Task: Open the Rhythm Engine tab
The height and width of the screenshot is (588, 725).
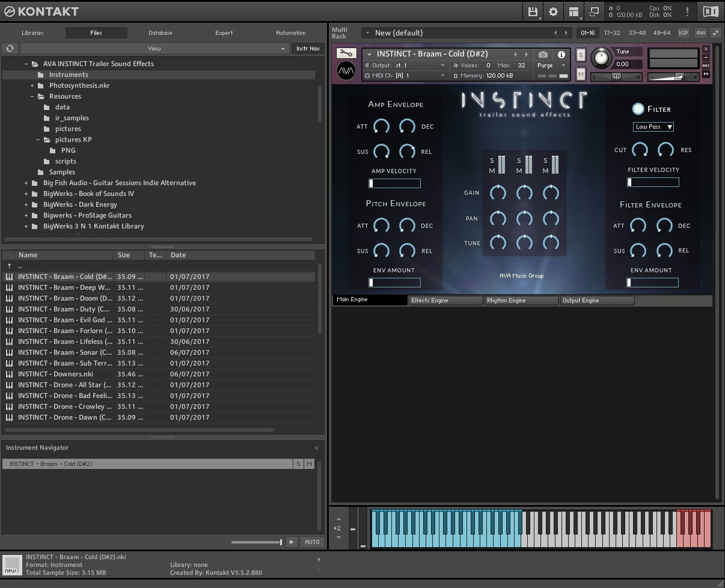Action: [521, 301]
